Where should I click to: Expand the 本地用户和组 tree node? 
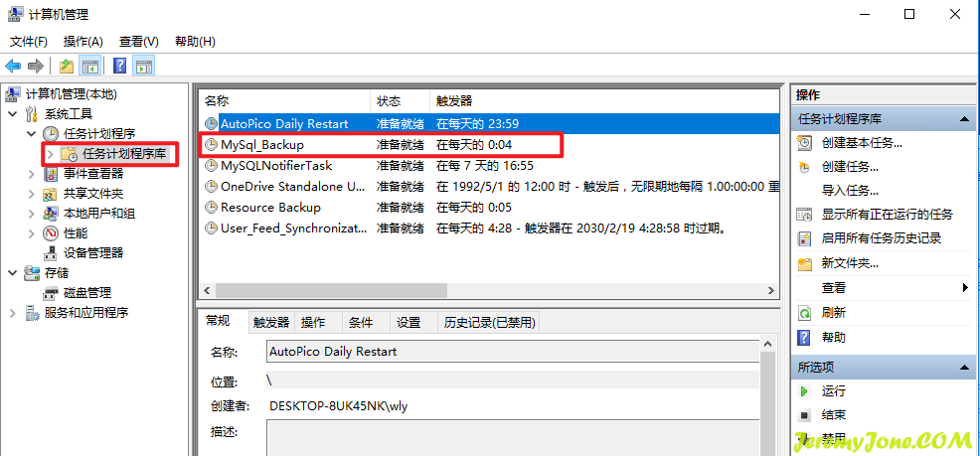(31, 214)
